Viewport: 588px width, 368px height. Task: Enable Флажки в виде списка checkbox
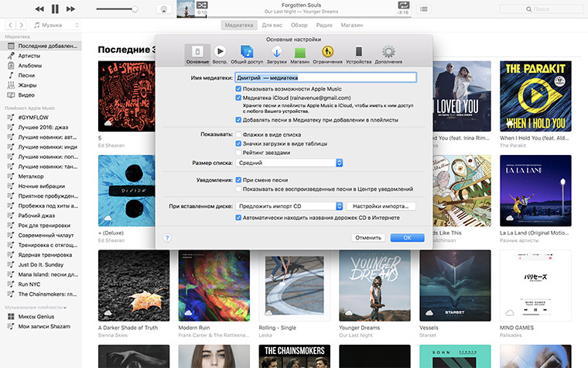tap(238, 135)
